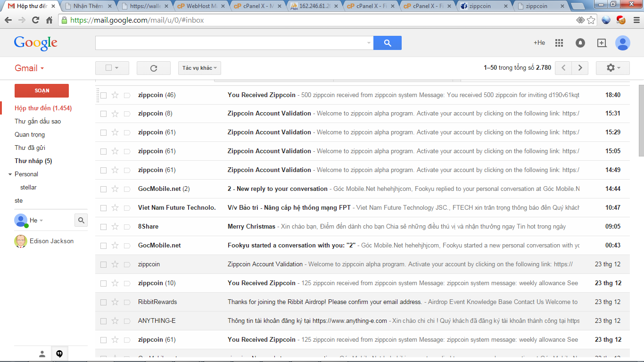Screen dimensions: 644x362
Task: Switch to the https://walle browser tab
Action: tap(145, 7)
